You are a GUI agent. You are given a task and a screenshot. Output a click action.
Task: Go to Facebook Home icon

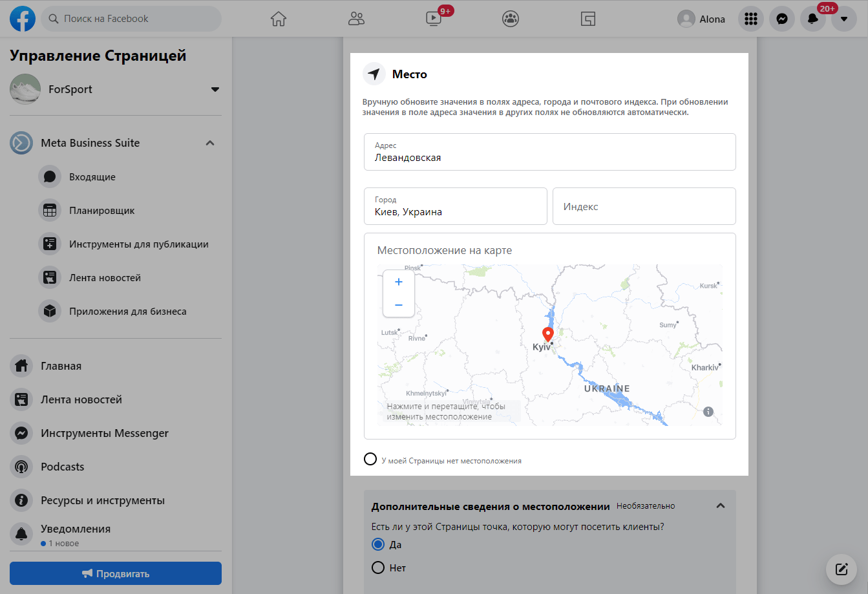[279, 19]
